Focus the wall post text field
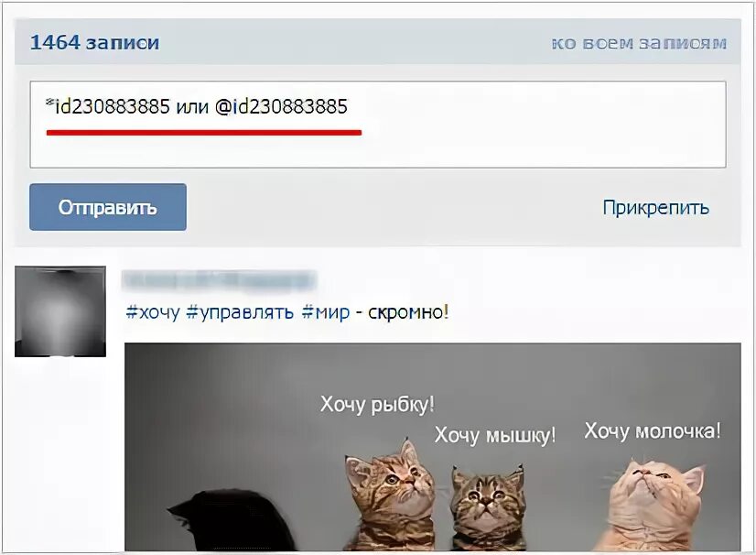 [378, 125]
